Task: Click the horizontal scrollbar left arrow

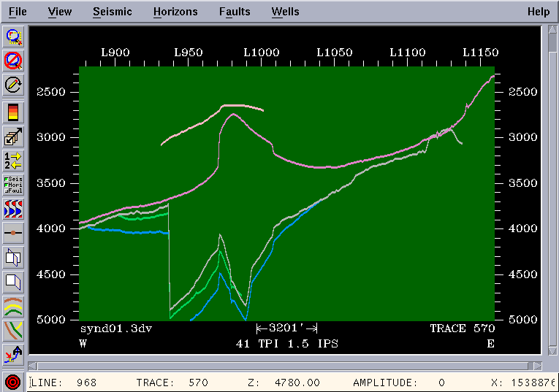Action: pos(32,366)
